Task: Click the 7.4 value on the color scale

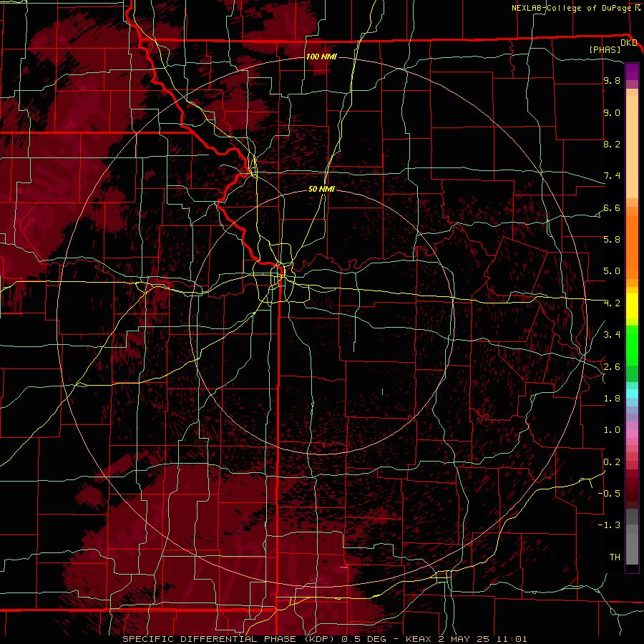Action: [612, 176]
